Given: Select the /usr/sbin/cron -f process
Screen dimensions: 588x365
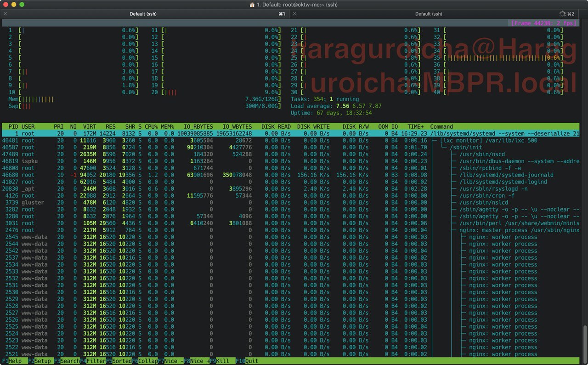Looking at the screenshot, I should coord(290,196).
